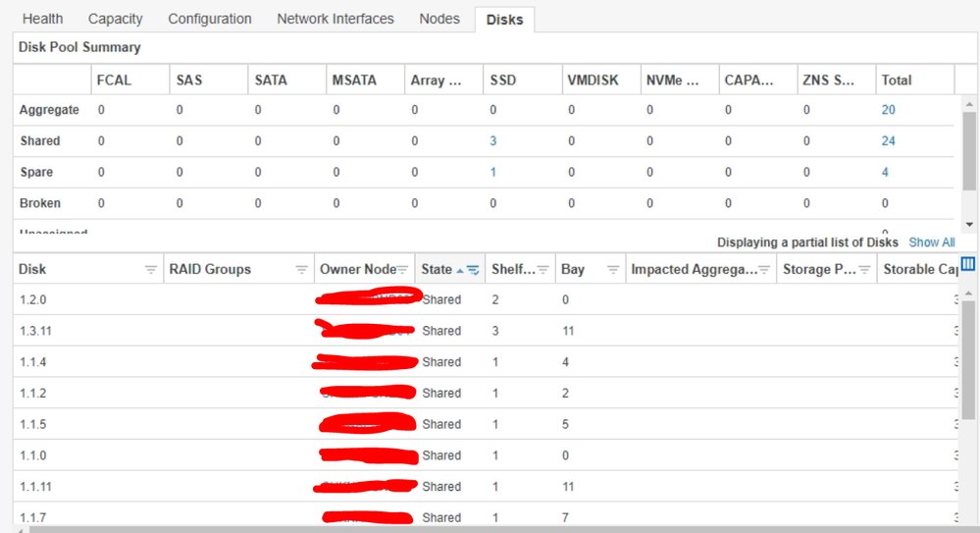Click Bay value 11 for disk 1.1.11

(568, 487)
